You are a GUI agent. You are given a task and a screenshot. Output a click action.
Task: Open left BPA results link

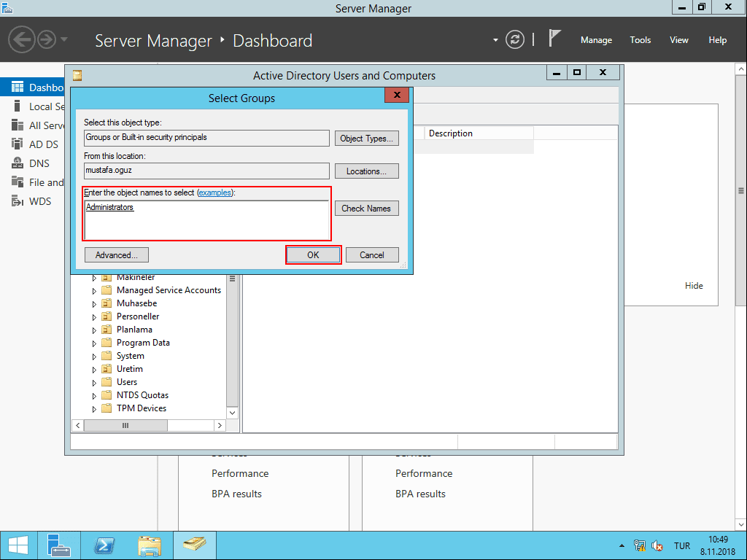237,494
